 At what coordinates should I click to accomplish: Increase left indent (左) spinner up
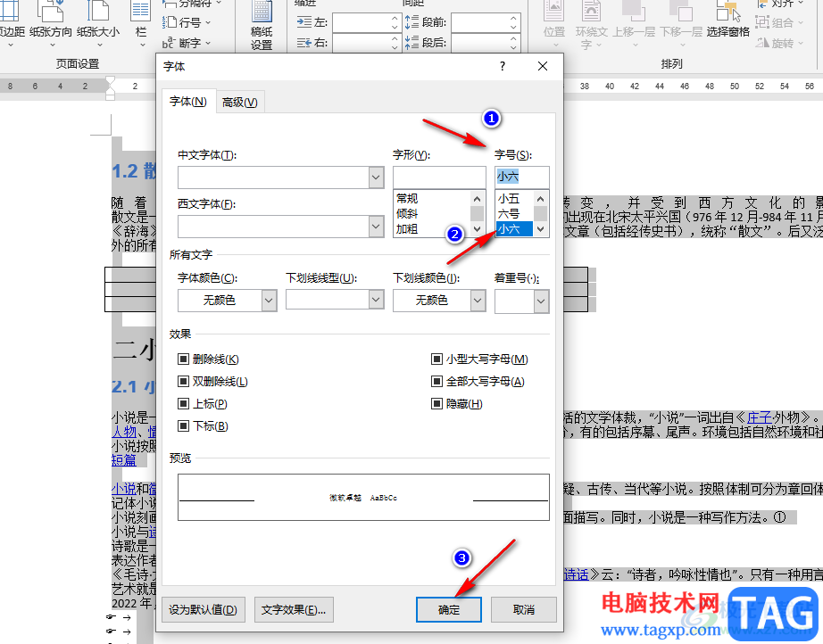tap(395, 19)
